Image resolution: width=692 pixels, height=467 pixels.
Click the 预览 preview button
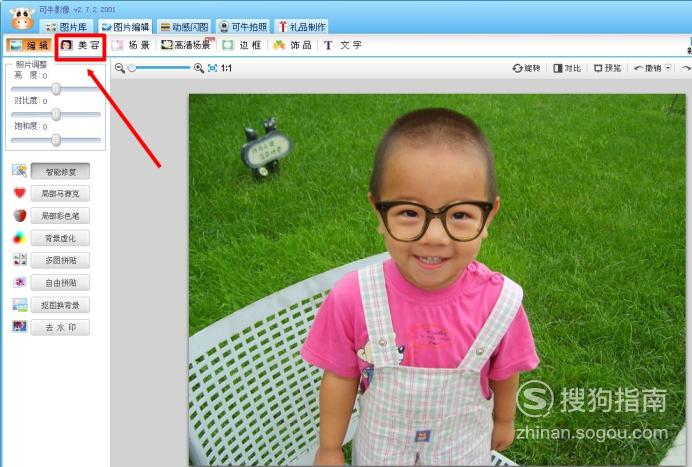point(608,68)
